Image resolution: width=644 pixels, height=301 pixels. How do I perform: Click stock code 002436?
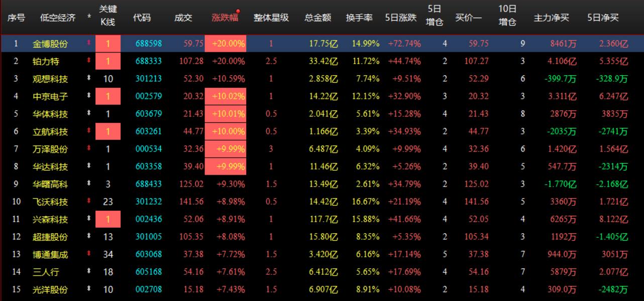(x=149, y=219)
